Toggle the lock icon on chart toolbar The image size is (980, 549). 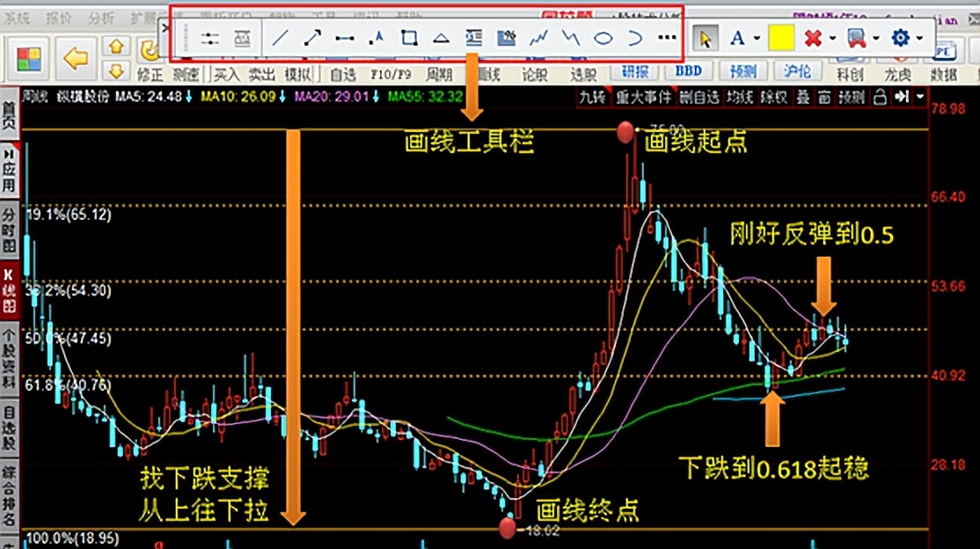[879, 98]
